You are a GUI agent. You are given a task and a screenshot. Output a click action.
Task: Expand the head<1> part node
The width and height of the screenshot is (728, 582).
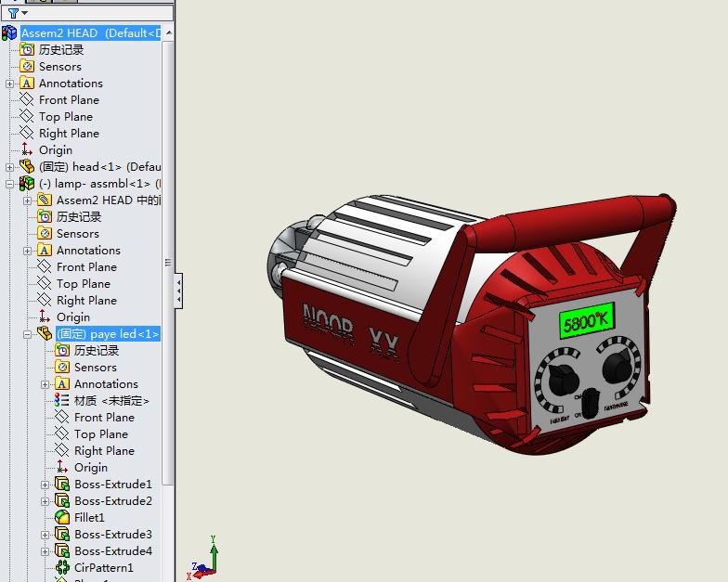coord(10,167)
